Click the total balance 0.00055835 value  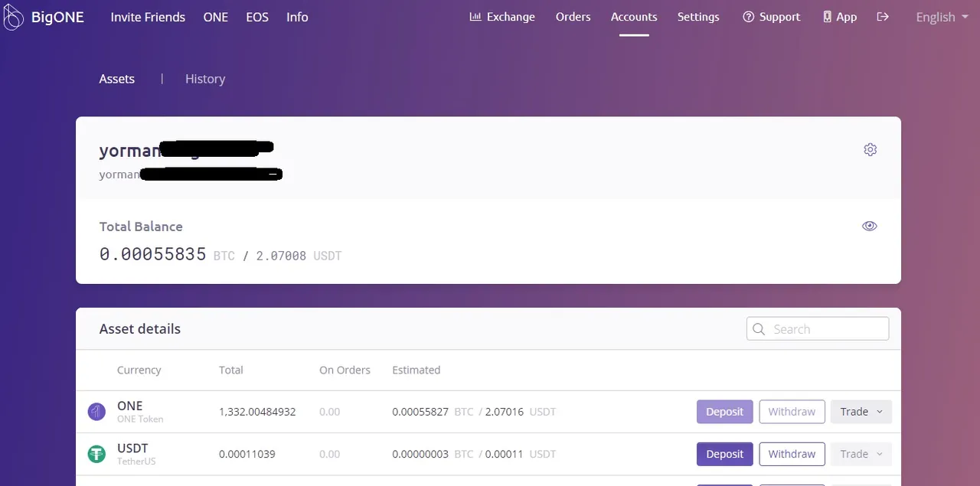tap(153, 255)
